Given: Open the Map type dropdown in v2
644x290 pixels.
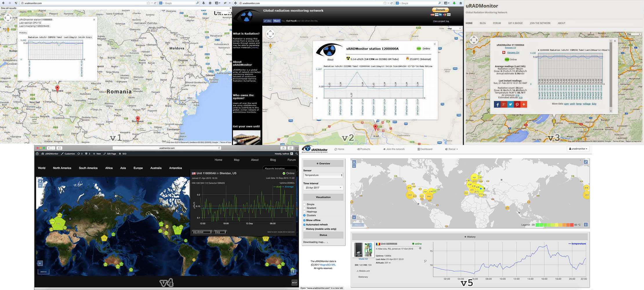Looking at the screenshot, I should [x=453, y=28].
